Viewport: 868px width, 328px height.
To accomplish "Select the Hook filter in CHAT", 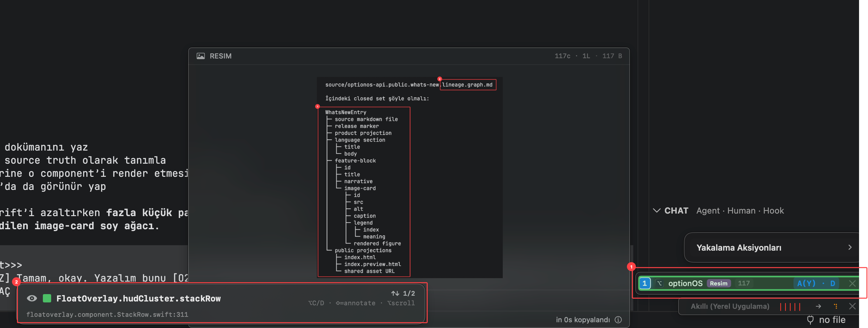I will pyautogui.click(x=773, y=210).
